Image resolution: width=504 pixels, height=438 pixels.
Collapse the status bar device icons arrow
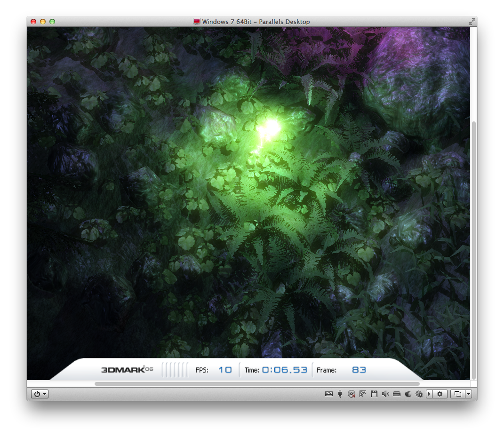click(429, 394)
